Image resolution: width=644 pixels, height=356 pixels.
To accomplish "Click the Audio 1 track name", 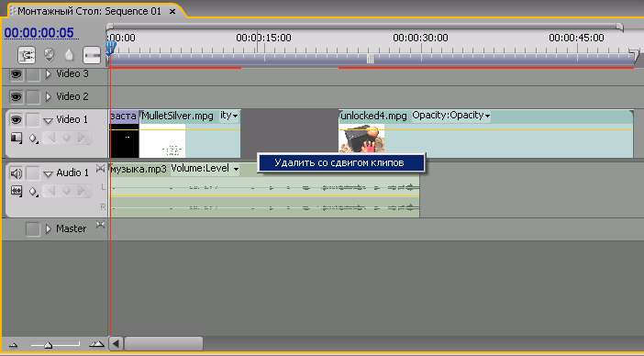I will pos(72,172).
